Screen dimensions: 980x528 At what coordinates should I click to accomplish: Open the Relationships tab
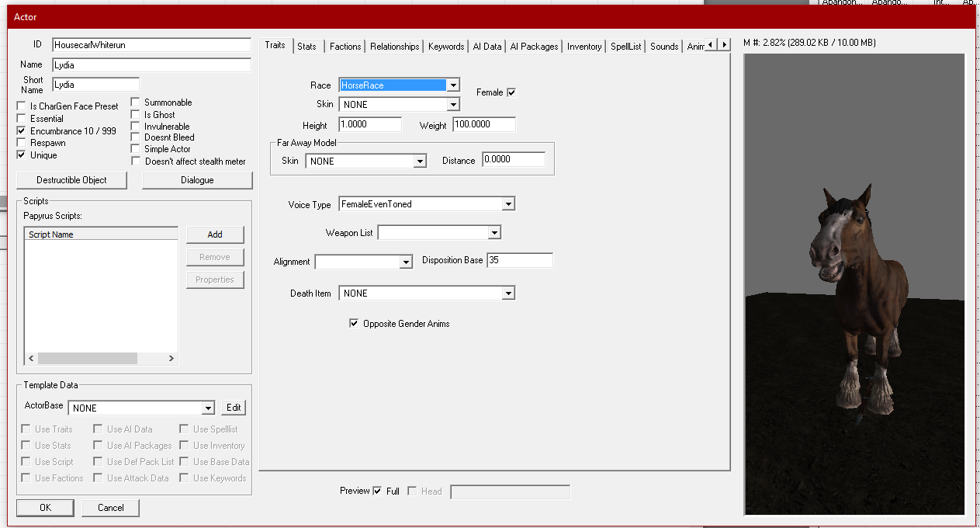(x=394, y=47)
